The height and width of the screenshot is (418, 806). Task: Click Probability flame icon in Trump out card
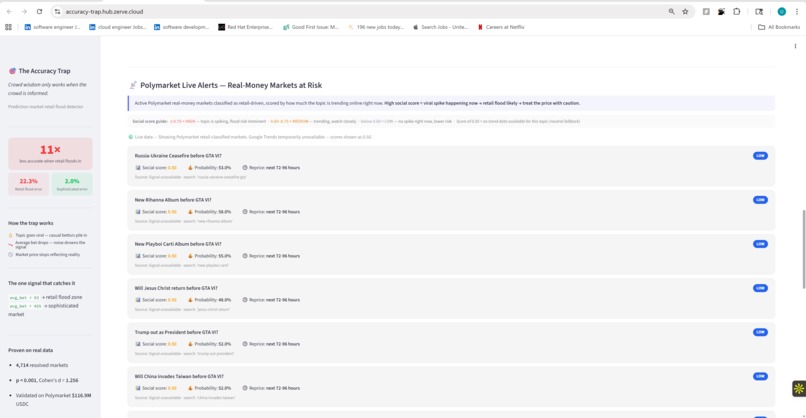(x=190, y=344)
